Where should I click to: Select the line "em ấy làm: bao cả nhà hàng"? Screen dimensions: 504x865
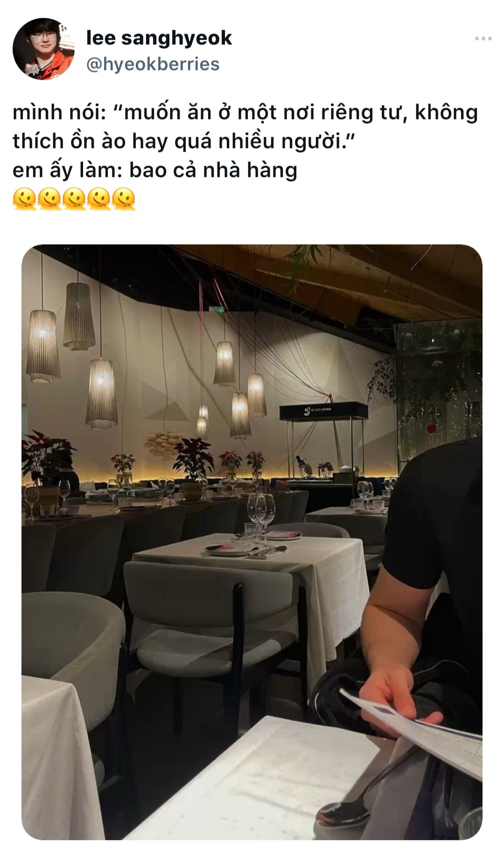[155, 170]
